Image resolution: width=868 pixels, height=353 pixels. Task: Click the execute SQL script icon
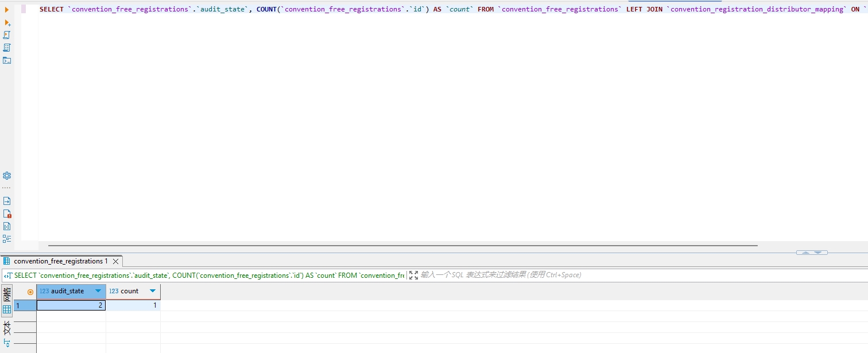pyautogui.click(x=7, y=35)
